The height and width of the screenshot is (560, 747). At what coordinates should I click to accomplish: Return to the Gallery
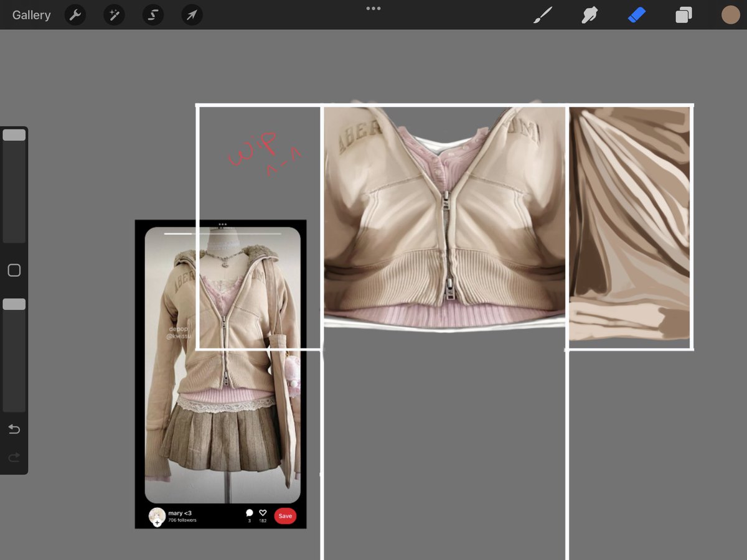pos(31,14)
